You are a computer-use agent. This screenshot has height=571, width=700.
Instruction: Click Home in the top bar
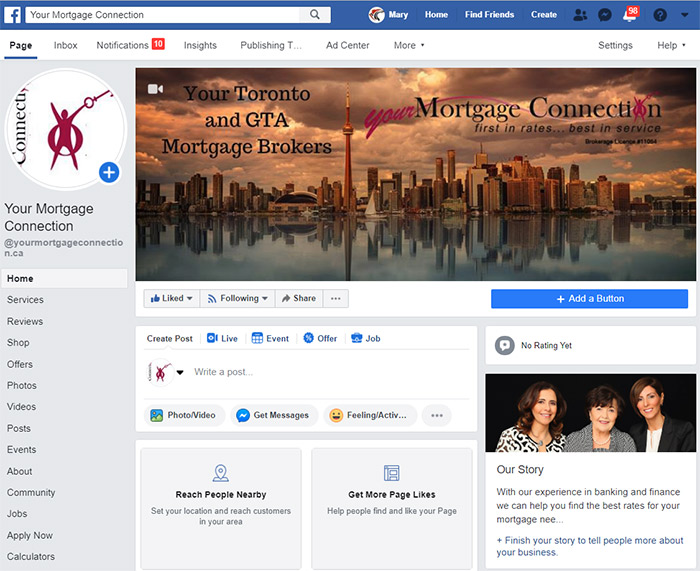tap(436, 15)
